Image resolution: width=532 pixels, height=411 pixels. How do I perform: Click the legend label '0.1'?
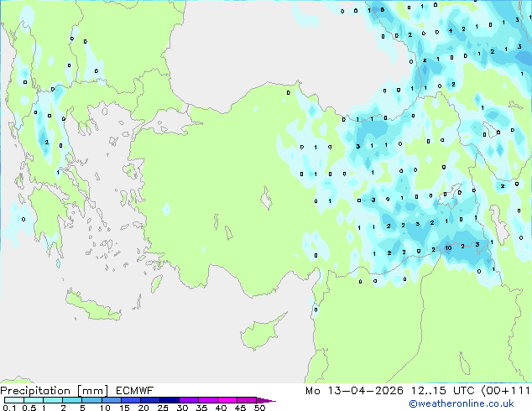click(x=9, y=408)
